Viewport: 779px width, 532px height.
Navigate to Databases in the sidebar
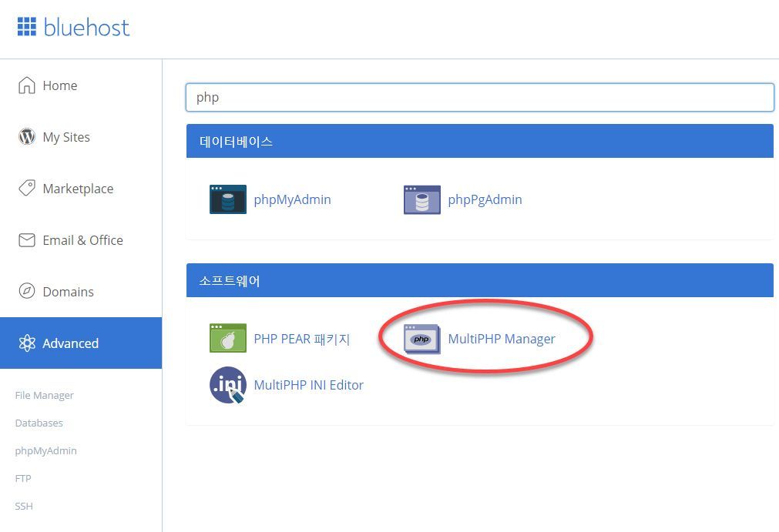39,423
